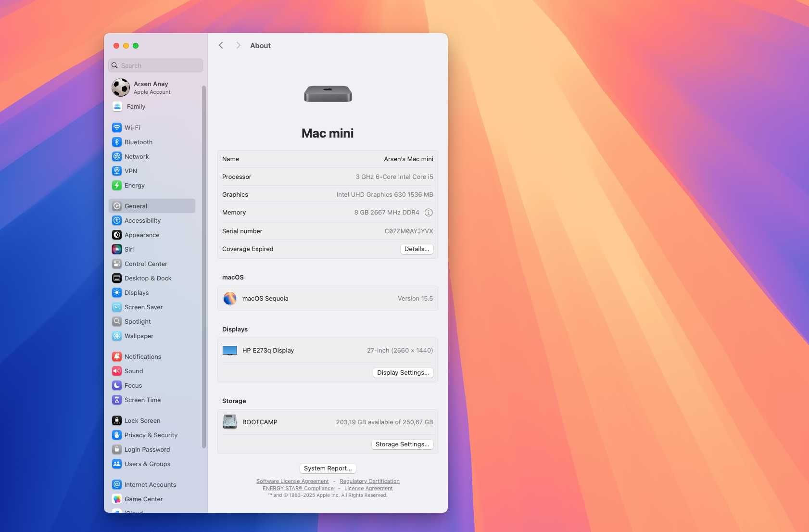Go back with the left chevron

tap(221, 45)
